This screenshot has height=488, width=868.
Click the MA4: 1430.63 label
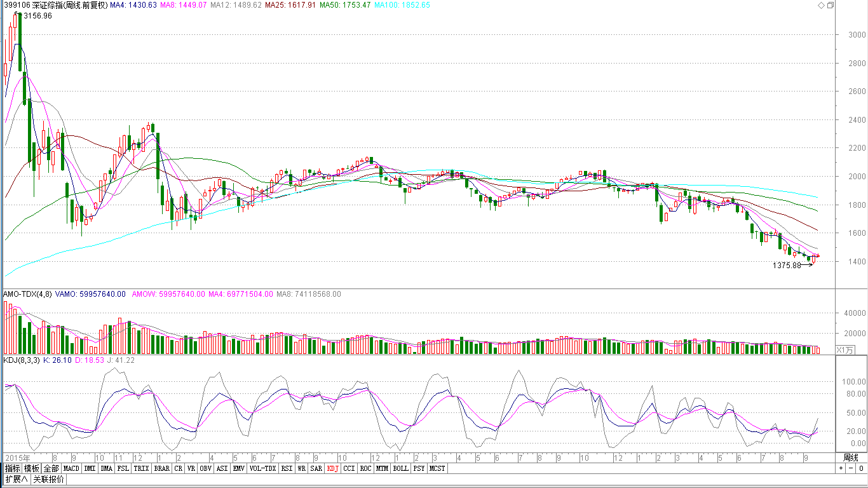pyautogui.click(x=133, y=4)
